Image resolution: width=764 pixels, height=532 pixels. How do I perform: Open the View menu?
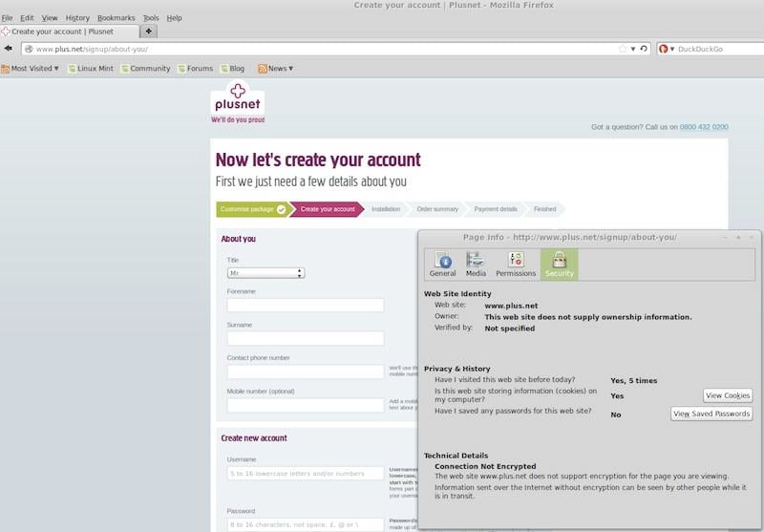(x=50, y=18)
